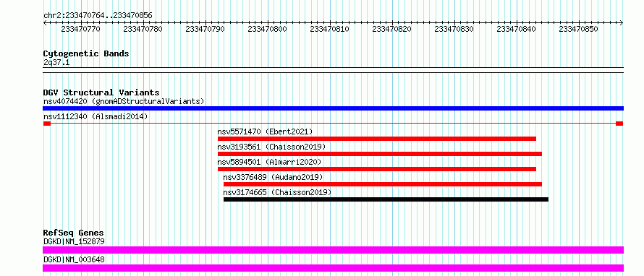Select the RefSeq Genes track heading

(x=73, y=233)
